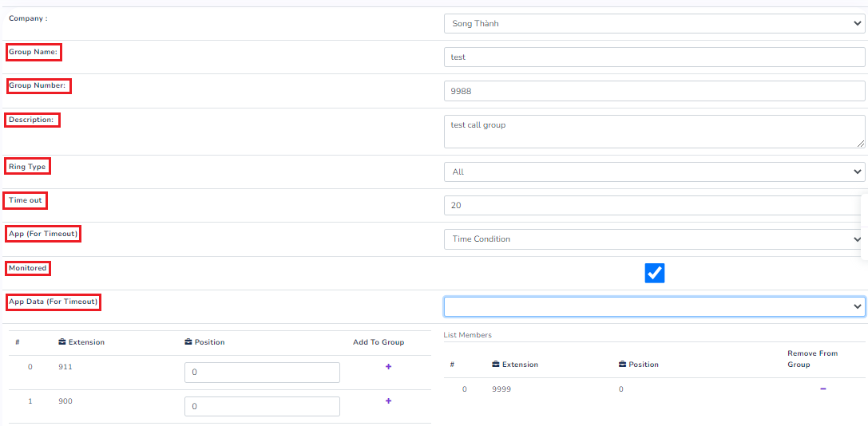Uncheck the Monitored checkbox
This screenshot has height=426, width=868.
tap(654, 274)
